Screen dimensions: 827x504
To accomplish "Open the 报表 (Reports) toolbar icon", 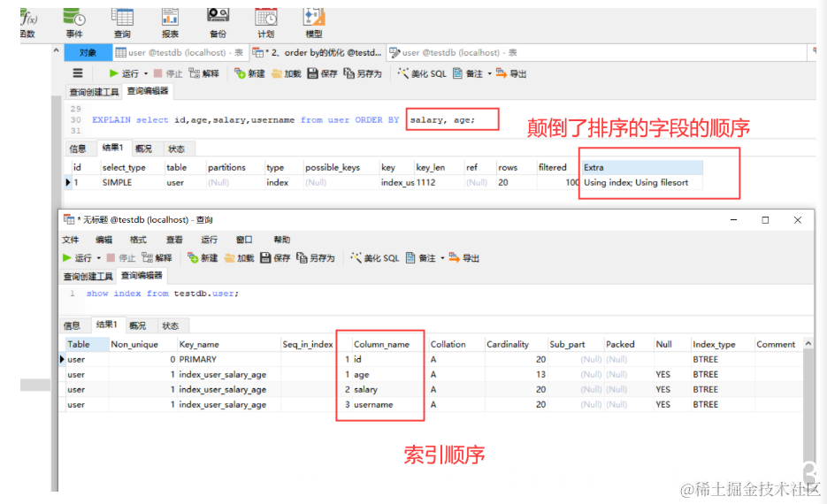I will click(x=170, y=23).
